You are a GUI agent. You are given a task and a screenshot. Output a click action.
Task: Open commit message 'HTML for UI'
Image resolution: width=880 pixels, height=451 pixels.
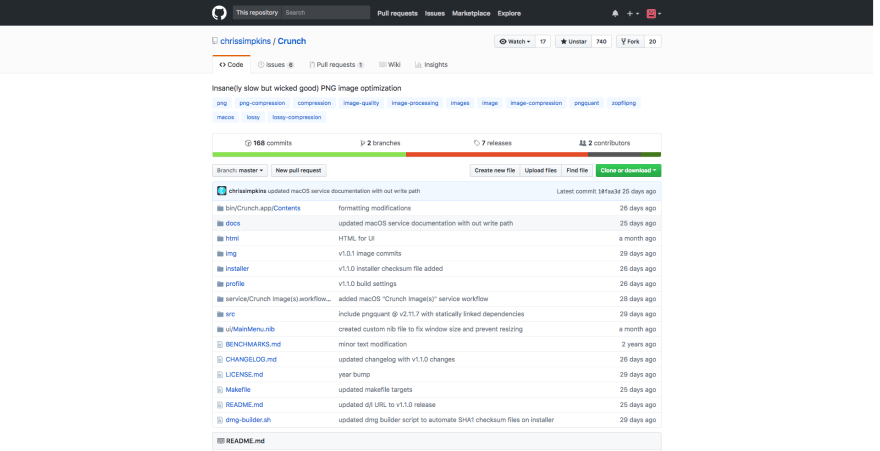[x=356, y=238]
